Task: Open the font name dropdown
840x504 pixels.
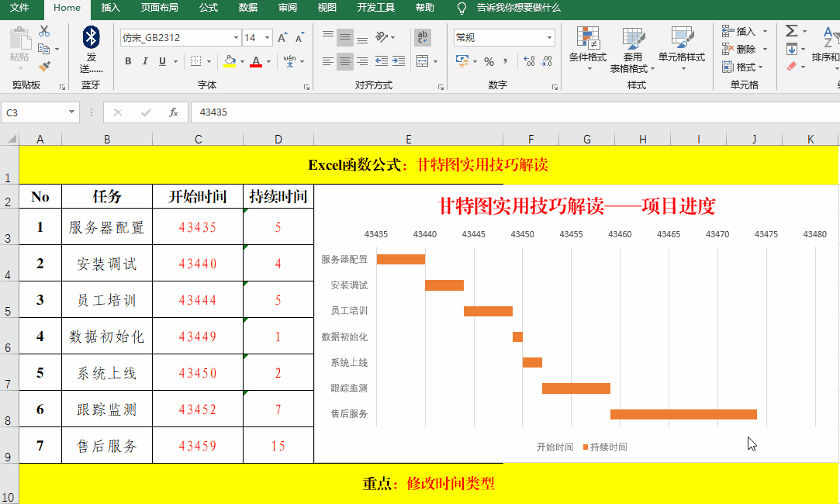Action: tap(236, 38)
